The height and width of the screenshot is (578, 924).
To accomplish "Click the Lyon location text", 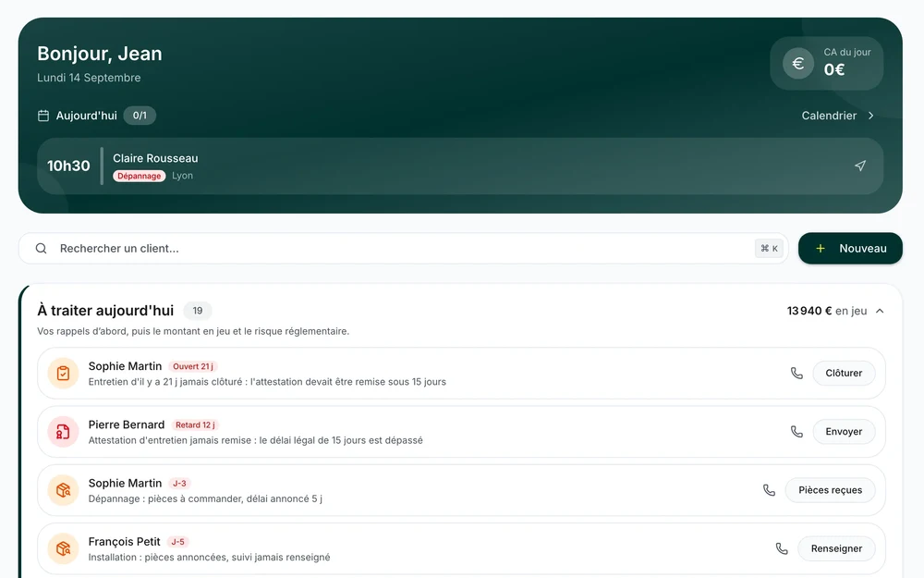I will 183,176.
